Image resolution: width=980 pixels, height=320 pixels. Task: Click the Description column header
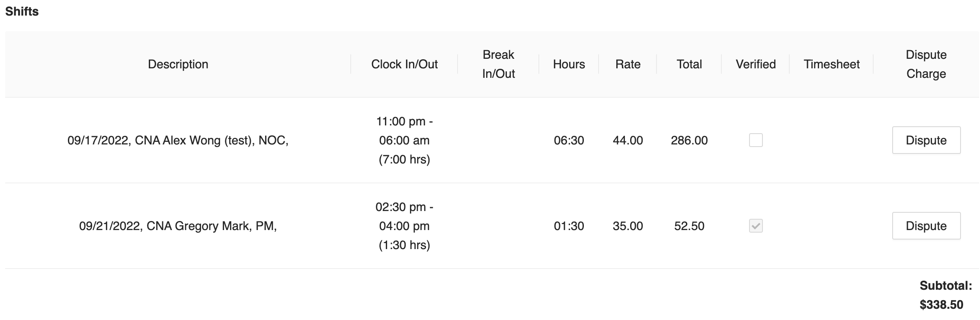click(x=178, y=64)
